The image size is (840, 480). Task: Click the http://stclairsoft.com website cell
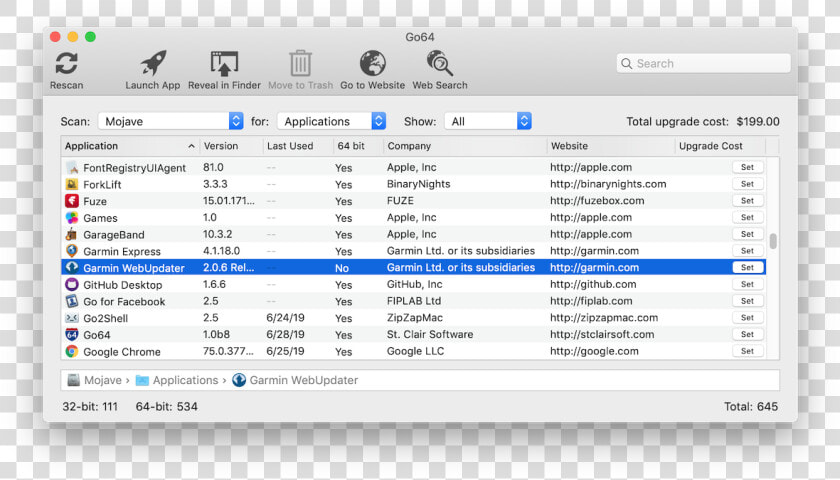pos(602,334)
